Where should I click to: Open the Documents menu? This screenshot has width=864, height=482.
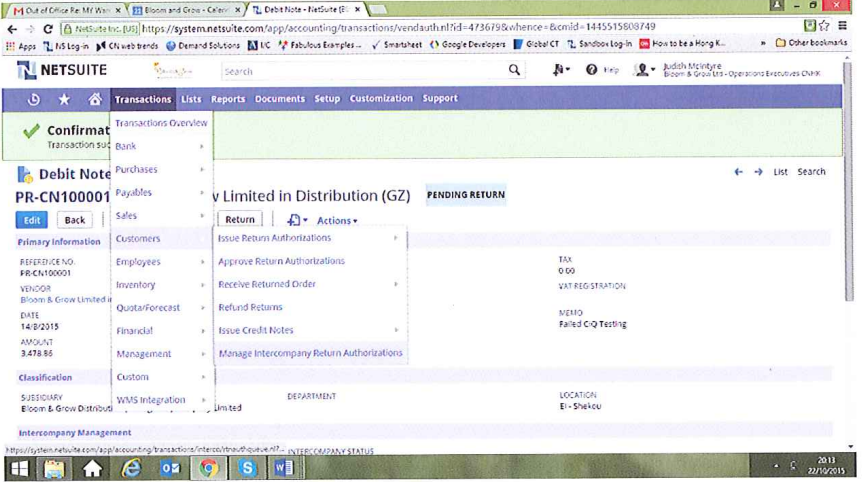tap(279, 99)
